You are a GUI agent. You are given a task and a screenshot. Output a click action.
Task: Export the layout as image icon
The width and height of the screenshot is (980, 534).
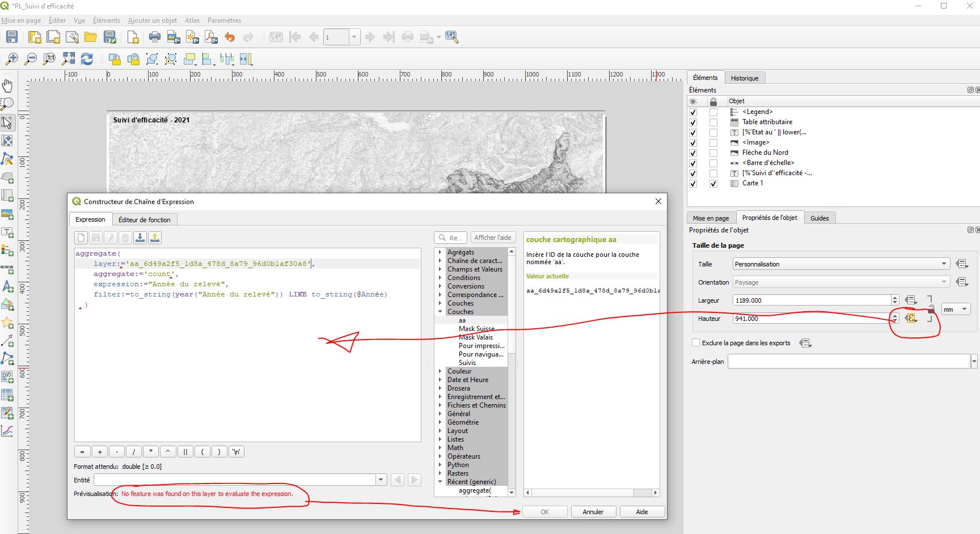pos(174,37)
